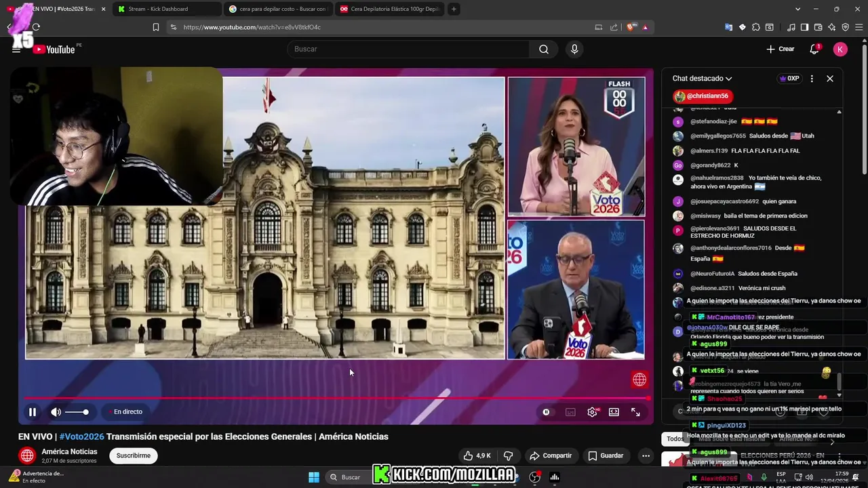Open browser main hamburger menu
Image resolution: width=868 pixels, height=488 pixels.
[x=859, y=27]
